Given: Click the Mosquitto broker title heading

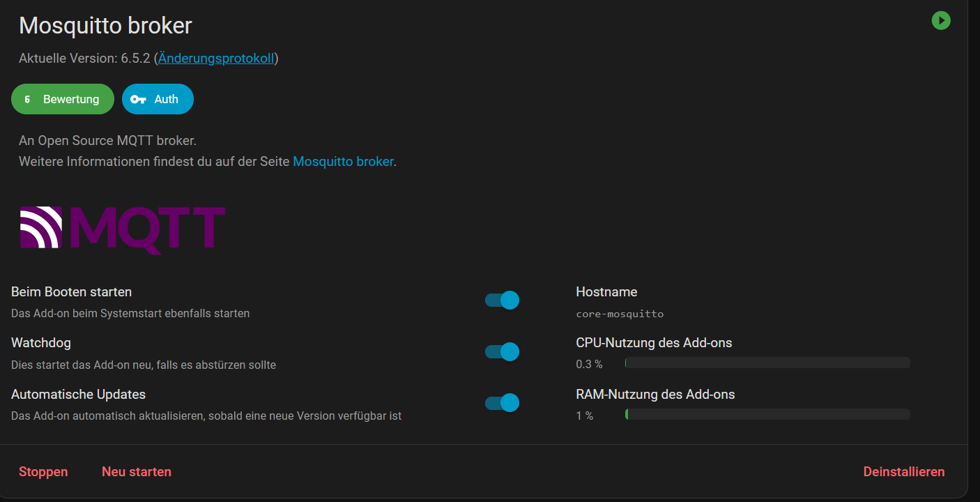Looking at the screenshot, I should pos(105,26).
